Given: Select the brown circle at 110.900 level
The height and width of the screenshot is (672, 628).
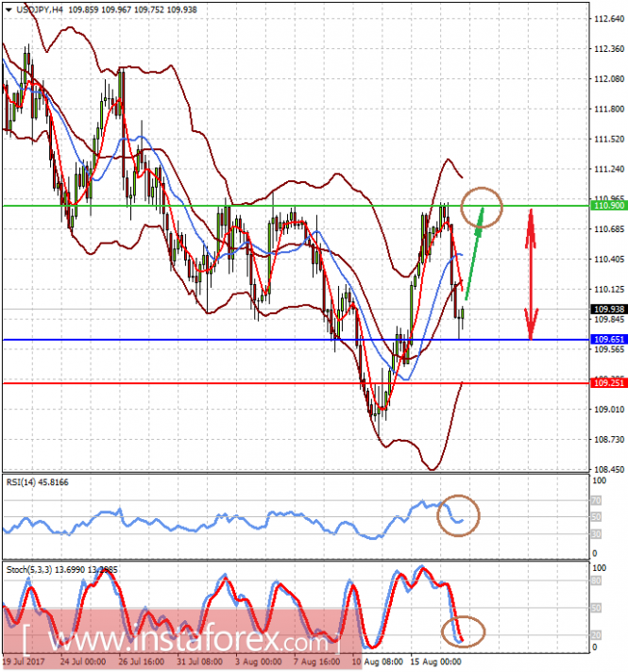Looking at the screenshot, I should pyautogui.click(x=482, y=208).
